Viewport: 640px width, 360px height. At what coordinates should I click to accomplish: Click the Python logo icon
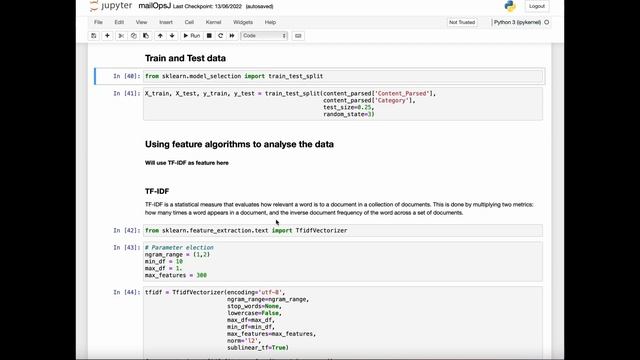510,6
